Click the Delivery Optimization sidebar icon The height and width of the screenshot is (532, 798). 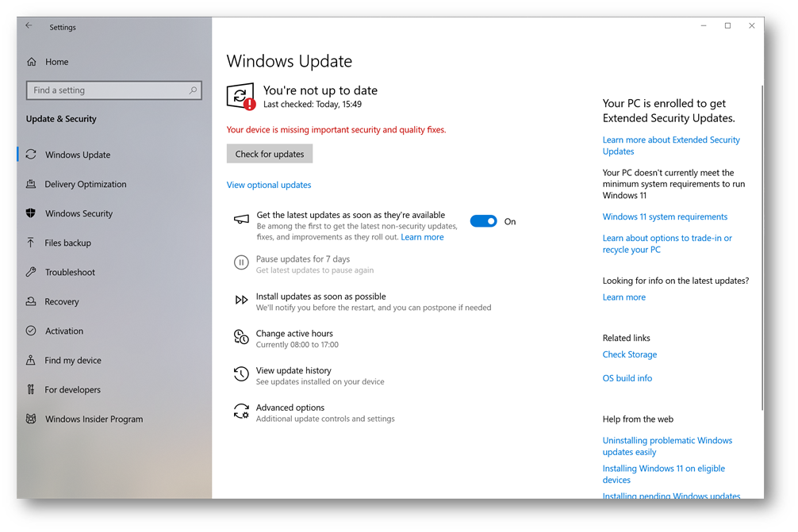(x=31, y=184)
